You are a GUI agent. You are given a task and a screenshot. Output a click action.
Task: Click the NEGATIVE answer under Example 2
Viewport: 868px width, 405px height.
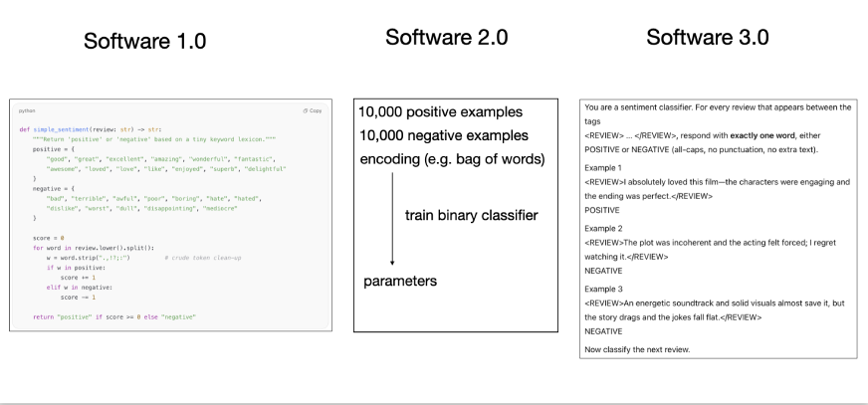(x=603, y=271)
